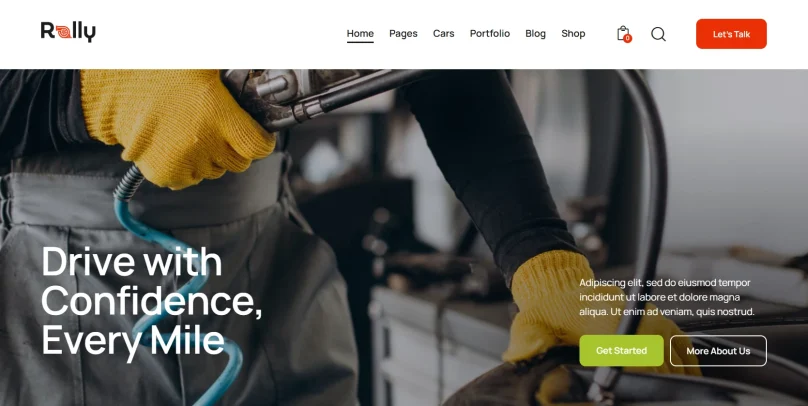This screenshot has height=406, width=808.
Task: Click the Rally logo in header
Action: [x=68, y=31]
